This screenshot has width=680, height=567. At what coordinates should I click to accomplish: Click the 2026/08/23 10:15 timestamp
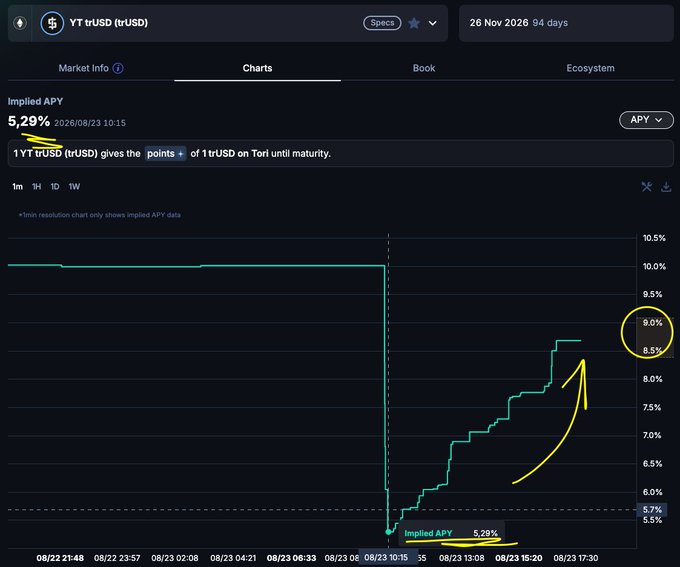pyautogui.click(x=90, y=123)
